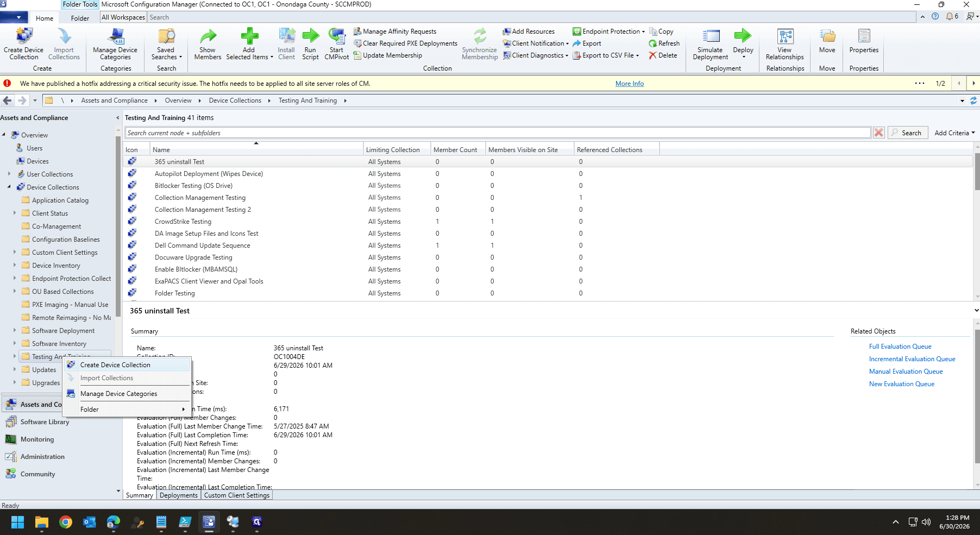
Task: Open PowerShell from the Windows taskbar
Action: click(185, 522)
